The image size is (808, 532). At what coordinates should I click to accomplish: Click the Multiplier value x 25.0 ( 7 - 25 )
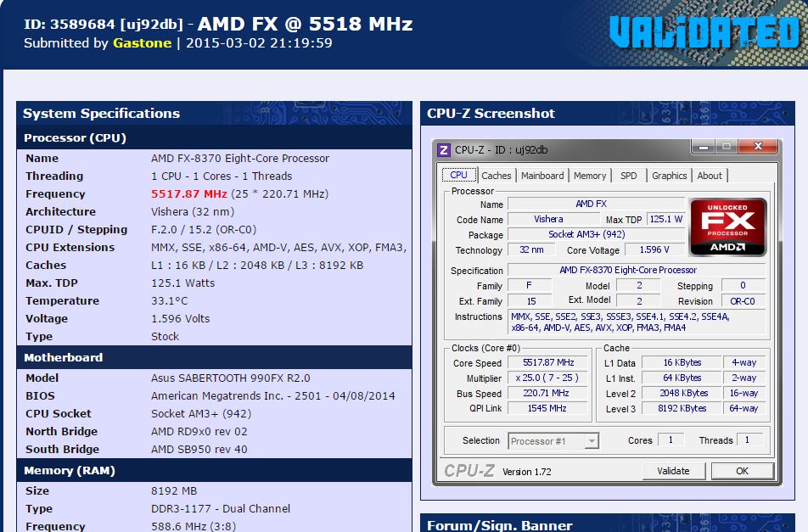tap(547, 378)
